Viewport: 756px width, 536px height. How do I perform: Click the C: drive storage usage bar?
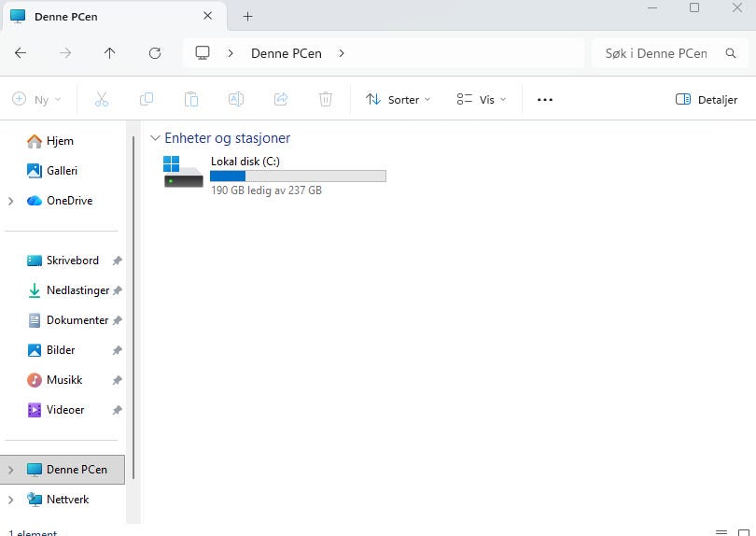click(x=298, y=176)
